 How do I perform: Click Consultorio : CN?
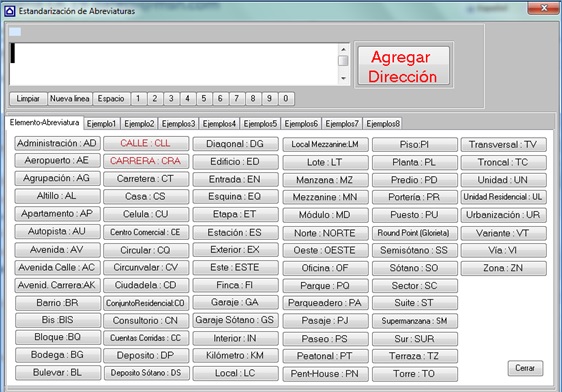146,321
